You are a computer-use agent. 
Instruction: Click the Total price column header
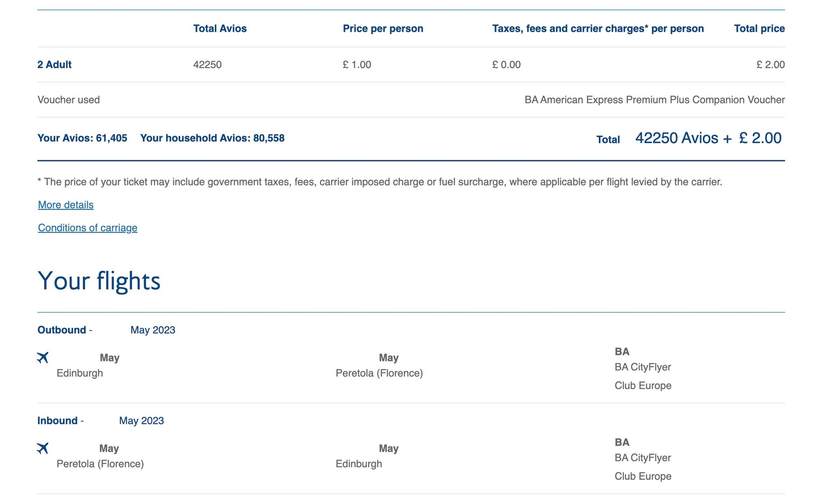[760, 29]
